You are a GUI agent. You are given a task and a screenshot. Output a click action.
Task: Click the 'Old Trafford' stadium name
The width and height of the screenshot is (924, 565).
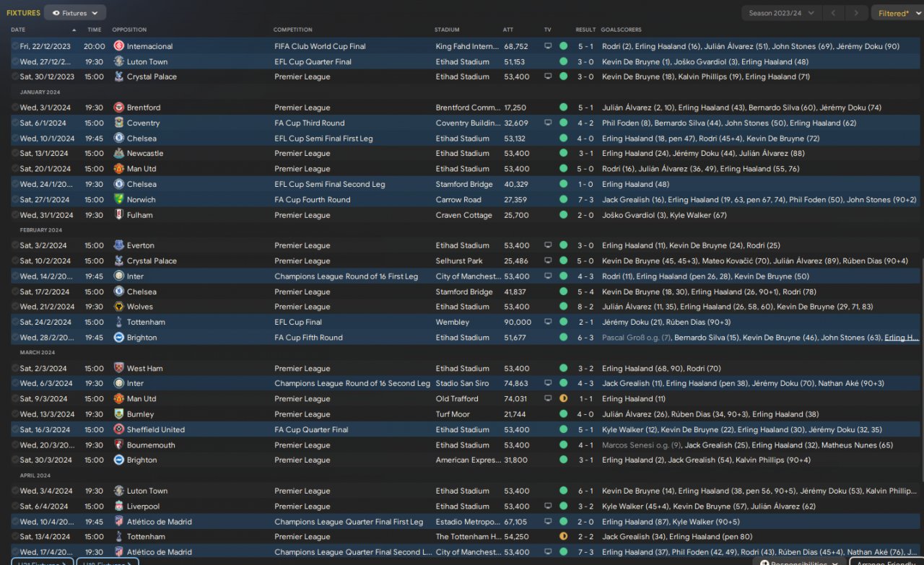457,399
